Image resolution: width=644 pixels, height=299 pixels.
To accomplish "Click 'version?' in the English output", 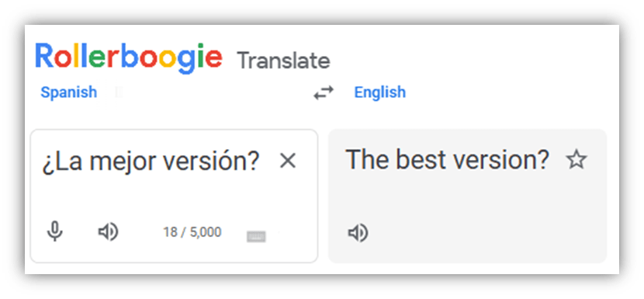I will [496, 159].
